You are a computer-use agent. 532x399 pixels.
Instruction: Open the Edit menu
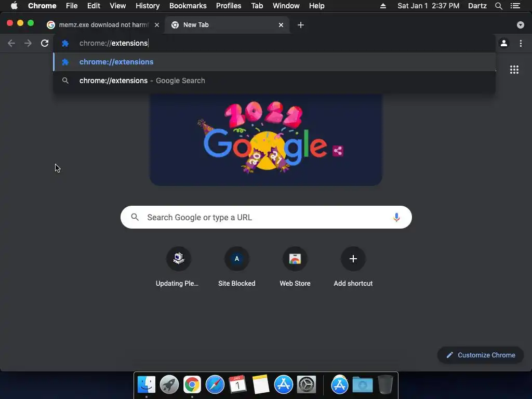94,6
